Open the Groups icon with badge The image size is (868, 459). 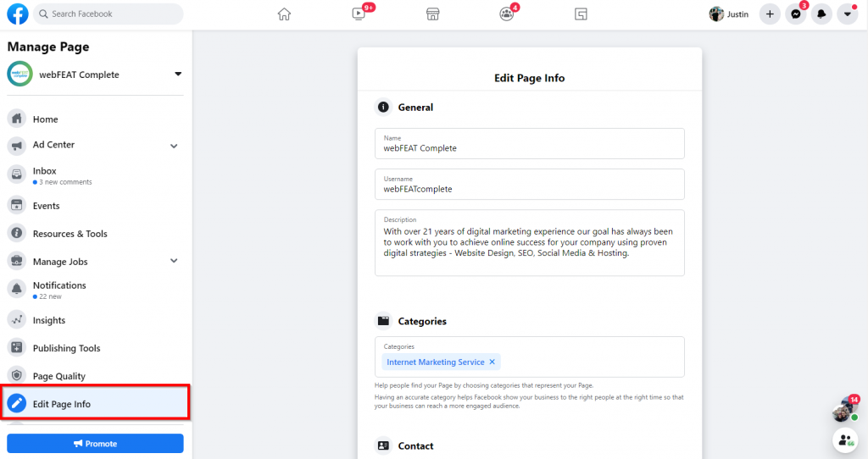click(x=507, y=14)
